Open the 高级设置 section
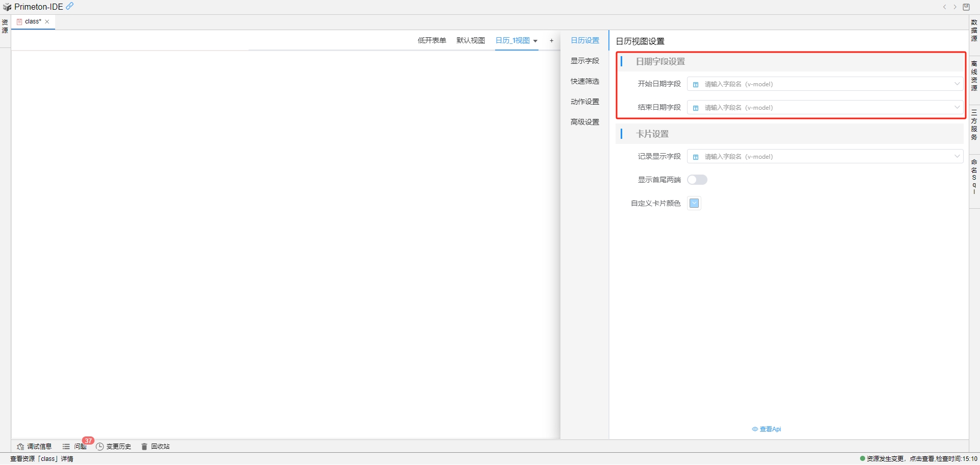 coord(585,123)
